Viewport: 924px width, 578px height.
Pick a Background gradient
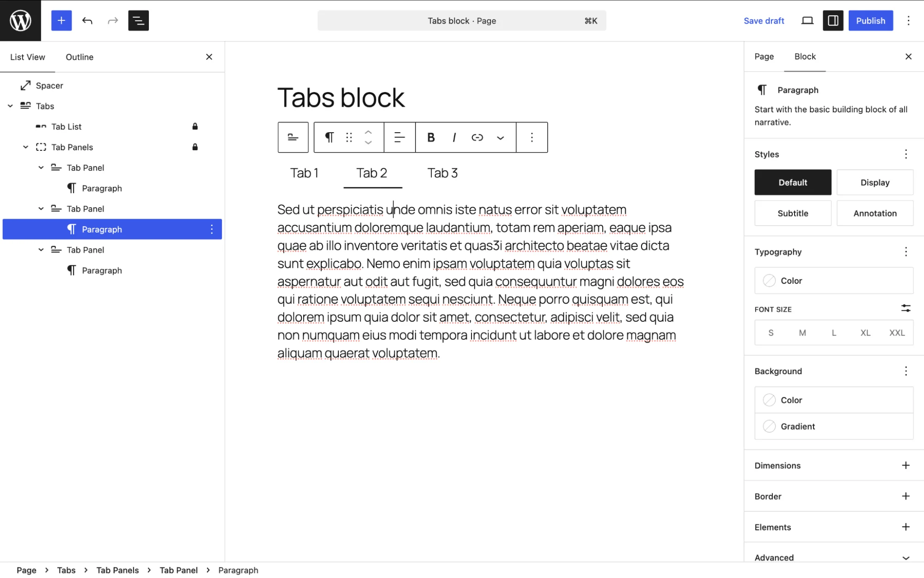point(834,426)
